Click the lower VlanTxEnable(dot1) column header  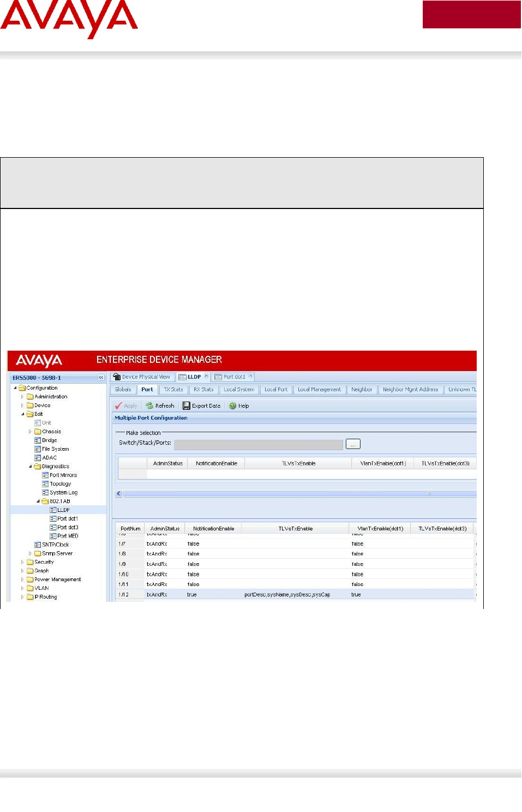380,528
